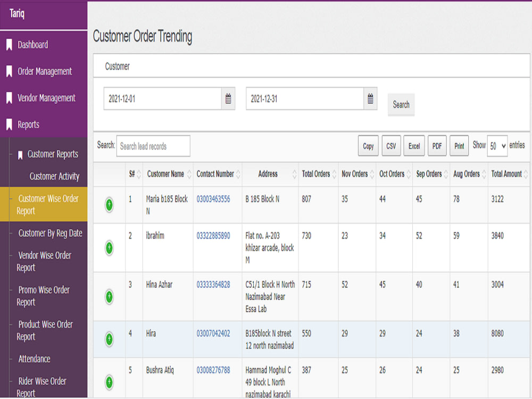532x399 pixels.
Task: Sort table by Total Orders column
Action: coord(319,174)
